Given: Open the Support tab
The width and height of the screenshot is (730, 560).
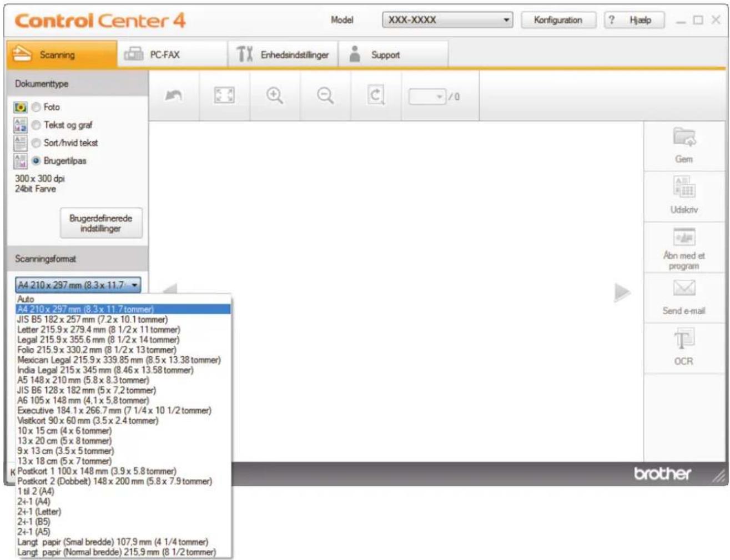Looking at the screenshot, I should click(x=394, y=54).
